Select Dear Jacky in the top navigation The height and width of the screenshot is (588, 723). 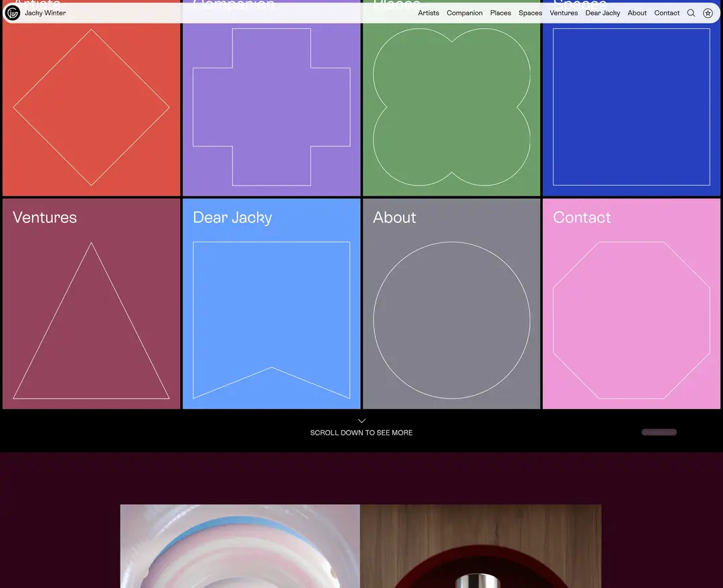(602, 13)
